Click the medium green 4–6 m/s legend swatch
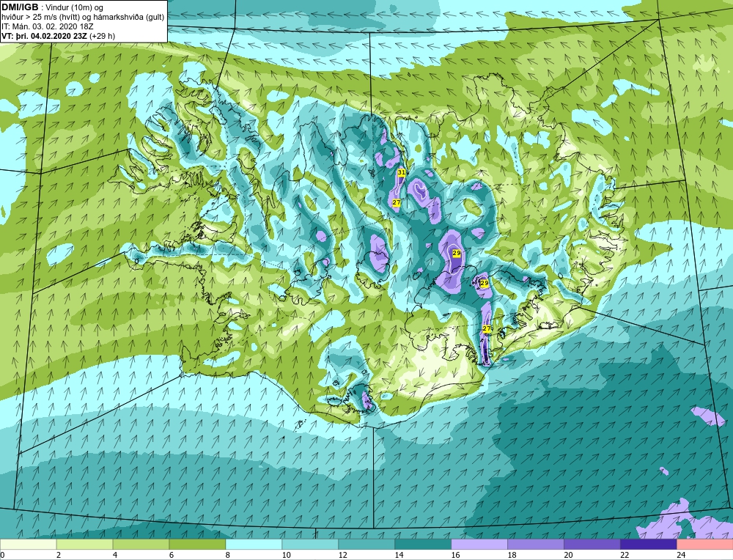 click(141, 544)
